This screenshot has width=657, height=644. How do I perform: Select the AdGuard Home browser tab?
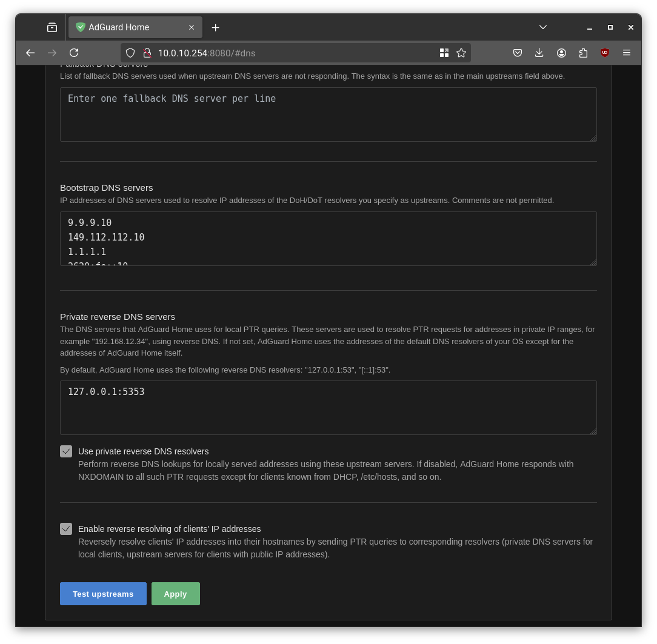tap(127, 27)
